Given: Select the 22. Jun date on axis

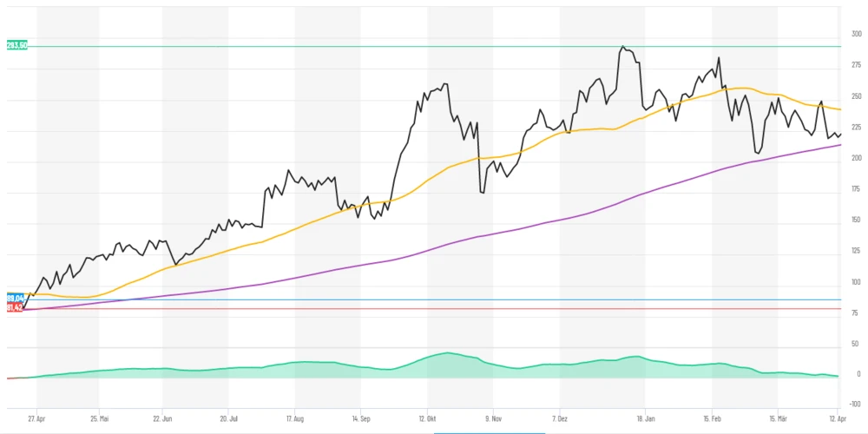Looking at the screenshot, I should point(163,418).
